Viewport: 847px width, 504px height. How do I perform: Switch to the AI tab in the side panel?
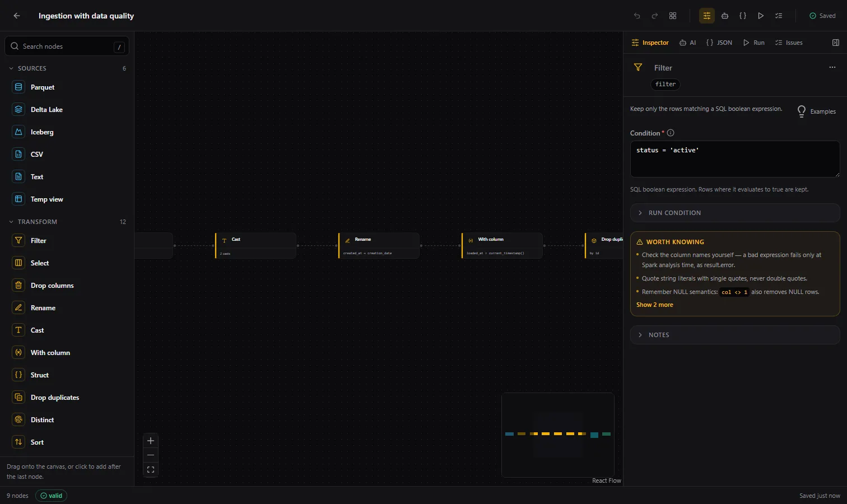[687, 43]
